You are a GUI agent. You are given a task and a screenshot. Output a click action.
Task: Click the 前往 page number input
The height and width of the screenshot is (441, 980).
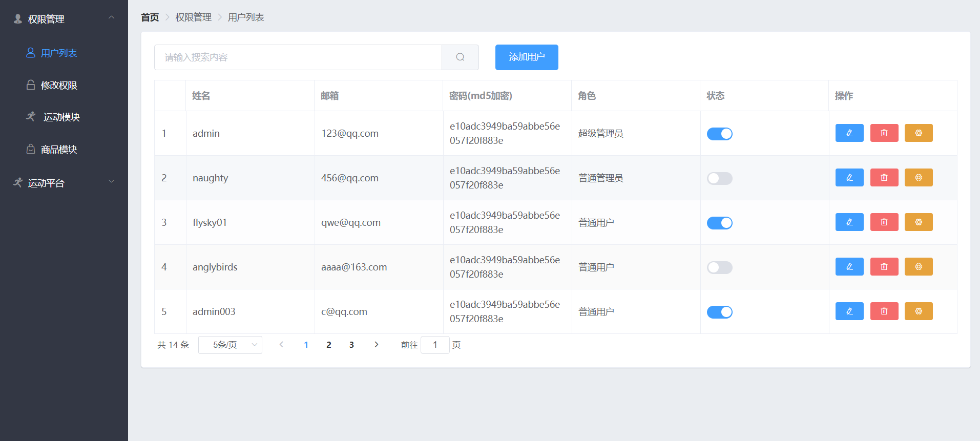435,345
